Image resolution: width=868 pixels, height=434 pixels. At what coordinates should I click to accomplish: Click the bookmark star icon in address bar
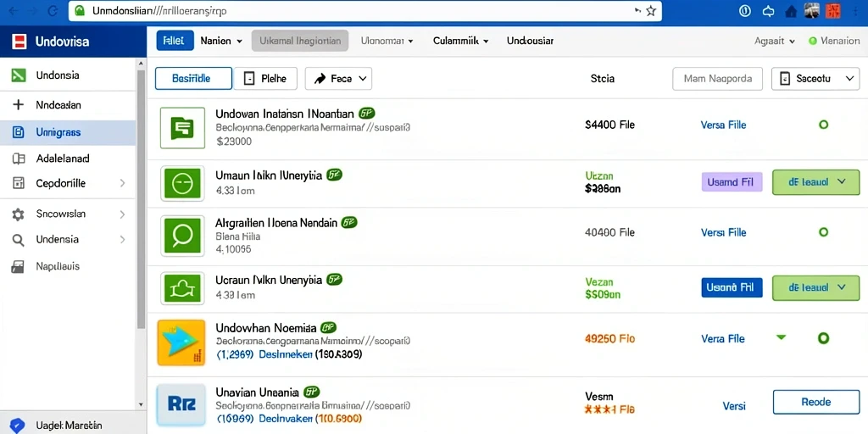(651, 10)
